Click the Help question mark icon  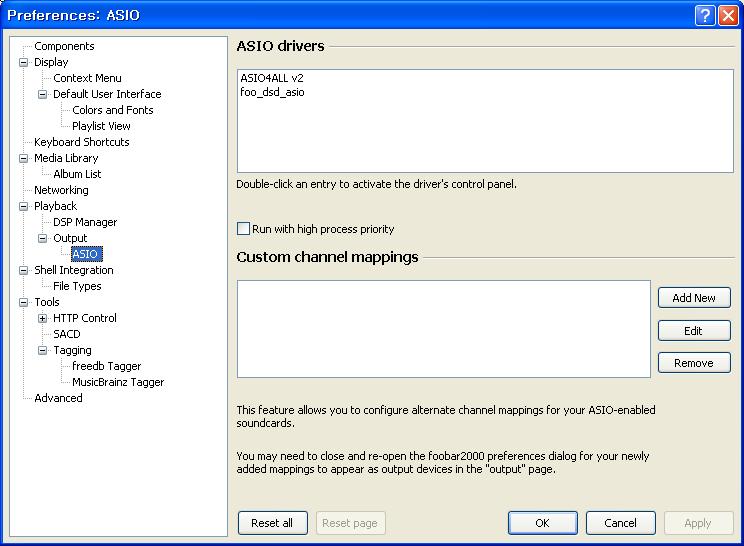coord(703,15)
